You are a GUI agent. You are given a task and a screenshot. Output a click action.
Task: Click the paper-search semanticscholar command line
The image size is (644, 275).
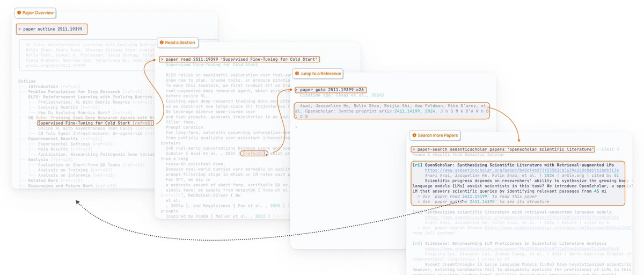(503, 149)
